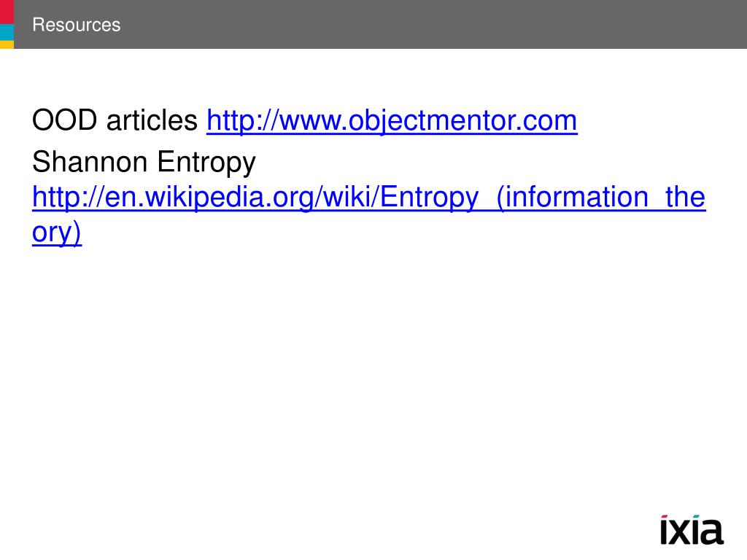747x560 pixels.
Task: Click the "x" letter in ixia logo
Action: tap(679, 532)
